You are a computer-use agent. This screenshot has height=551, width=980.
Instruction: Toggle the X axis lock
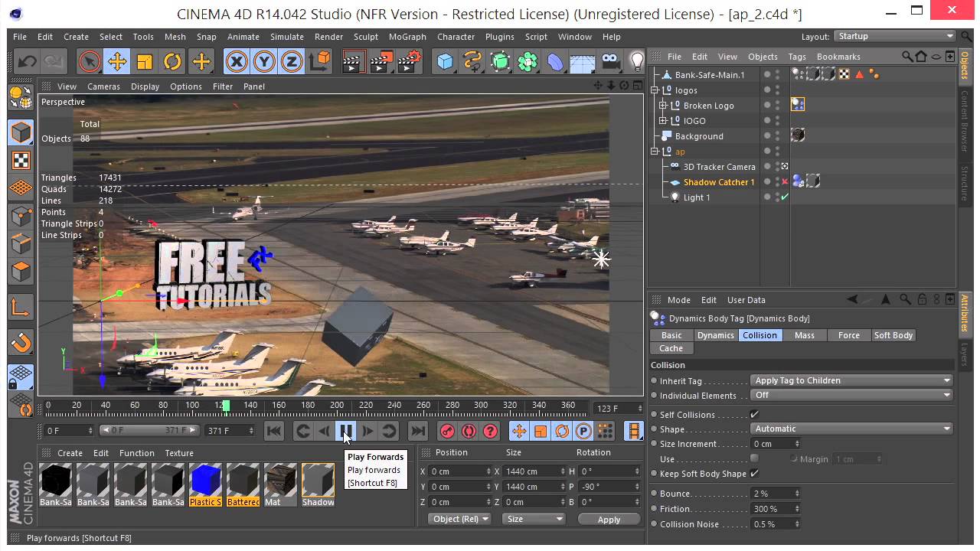click(237, 61)
